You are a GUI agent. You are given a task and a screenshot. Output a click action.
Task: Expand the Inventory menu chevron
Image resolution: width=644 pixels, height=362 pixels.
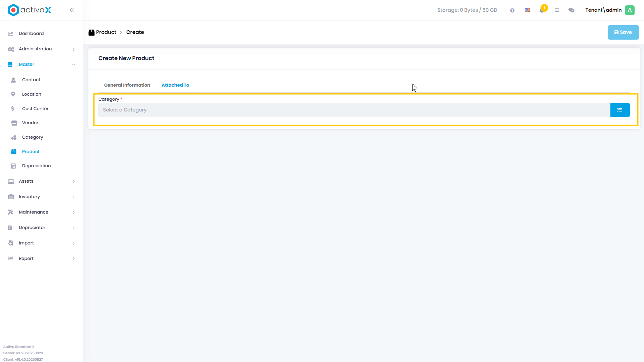coord(74,197)
